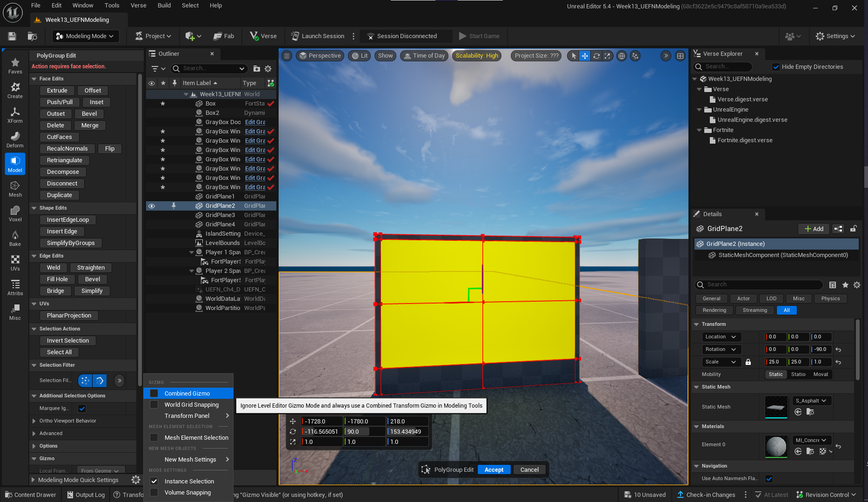
Task: Lock the scale ratio padlock
Action: 748,362
